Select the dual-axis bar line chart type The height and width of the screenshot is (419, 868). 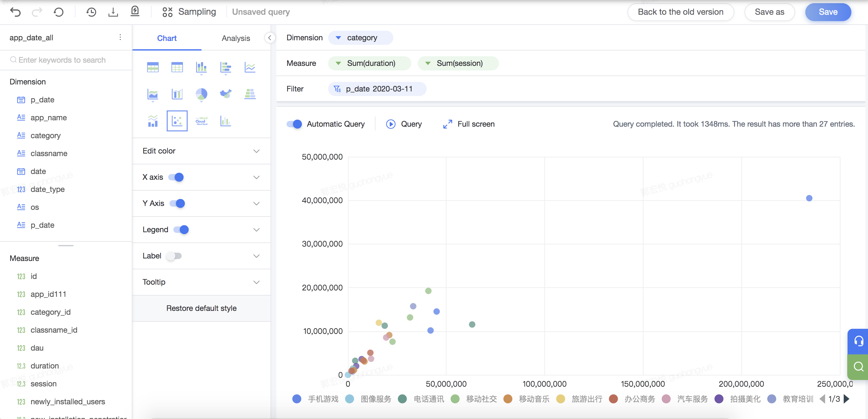[177, 94]
